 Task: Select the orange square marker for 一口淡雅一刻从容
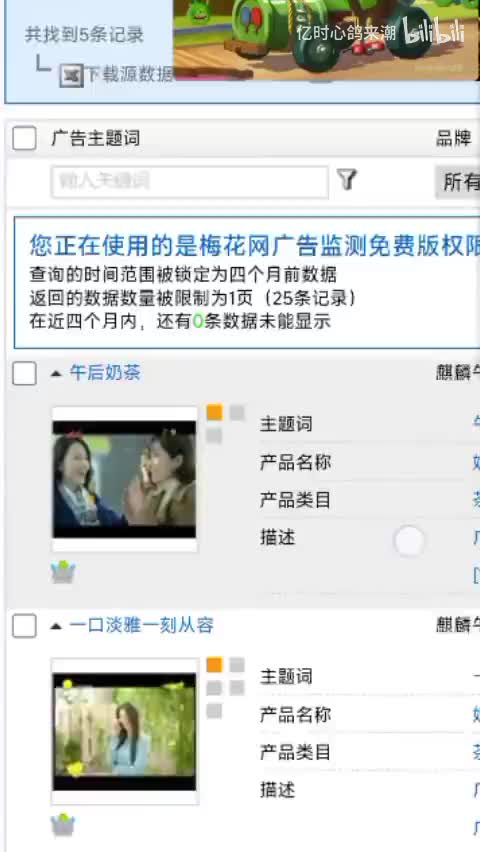click(214, 665)
